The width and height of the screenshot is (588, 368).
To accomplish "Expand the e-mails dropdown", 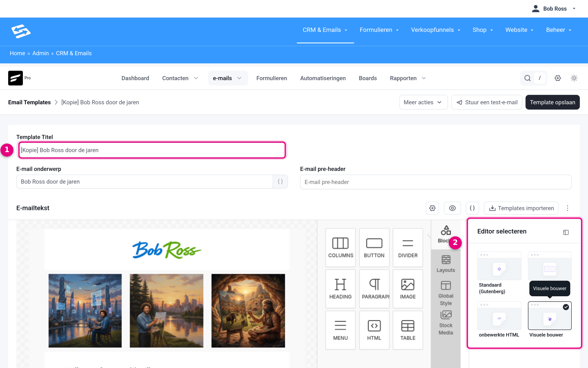I will pos(228,78).
